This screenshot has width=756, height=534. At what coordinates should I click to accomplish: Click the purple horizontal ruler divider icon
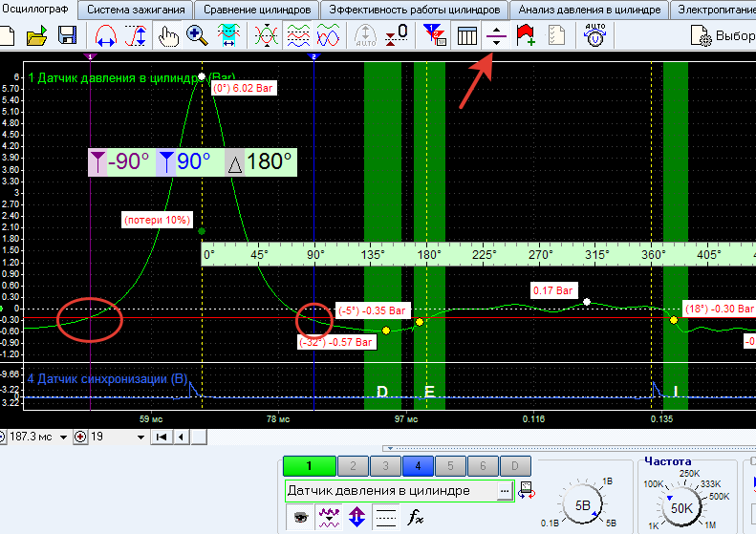point(496,35)
